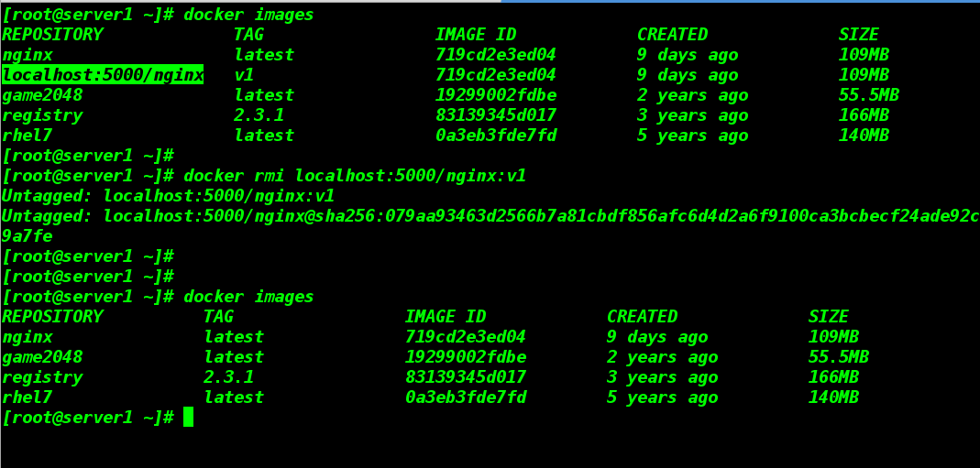Click rhel7 in the listing after rmi
Viewport: 980px width, 468px height.
tap(27, 397)
